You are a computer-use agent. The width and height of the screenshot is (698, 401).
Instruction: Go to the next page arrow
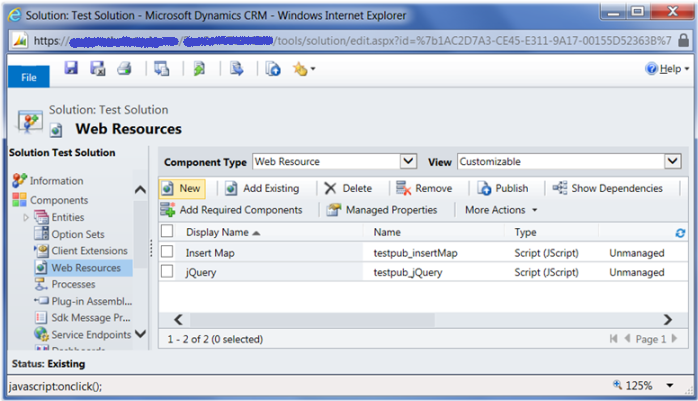674,339
